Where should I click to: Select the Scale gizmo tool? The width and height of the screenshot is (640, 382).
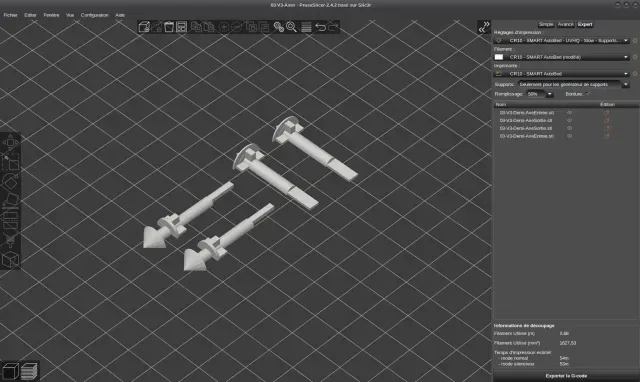(x=10, y=162)
